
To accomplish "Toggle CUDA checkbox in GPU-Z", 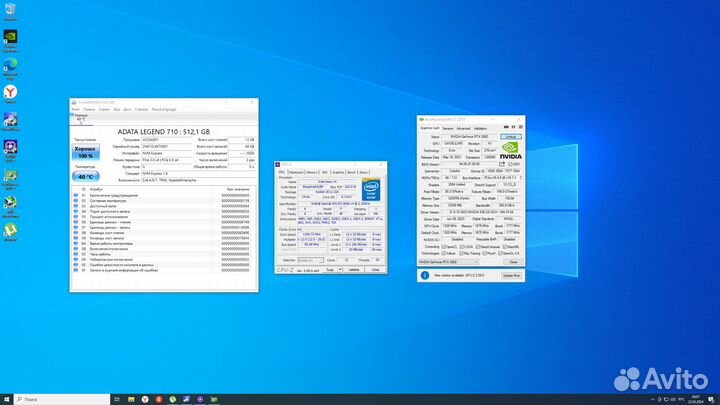I will 461,247.
